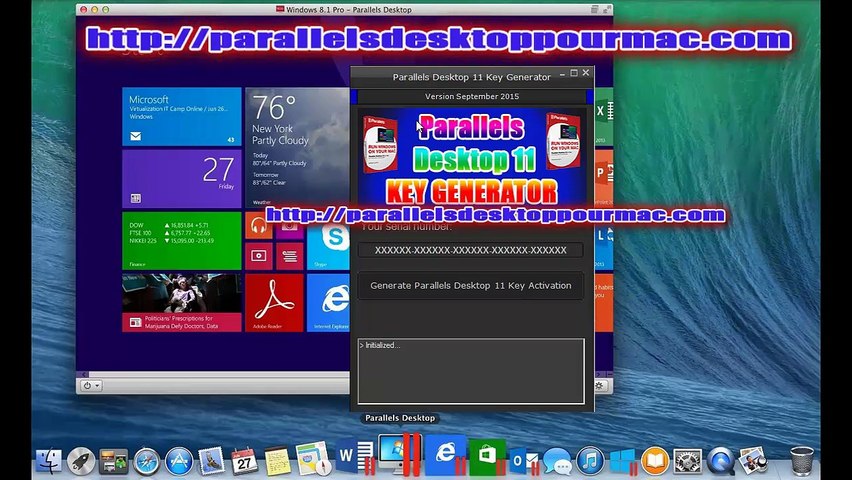The height and width of the screenshot is (480, 852).
Task: Click the NIKKEI 225 row in Finance tile
Action: point(172,240)
